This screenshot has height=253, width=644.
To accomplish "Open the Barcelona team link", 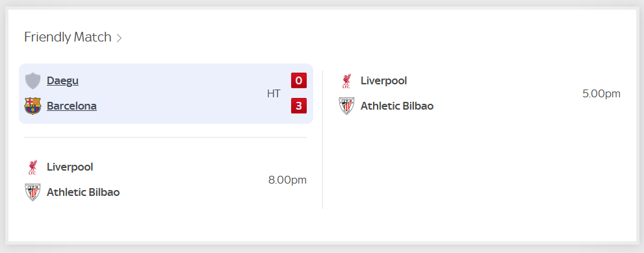I will click(72, 106).
